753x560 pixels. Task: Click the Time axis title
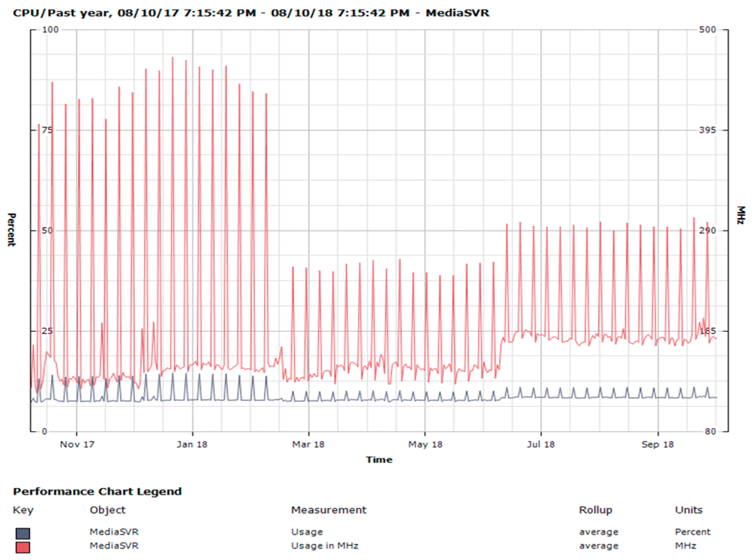(x=379, y=459)
